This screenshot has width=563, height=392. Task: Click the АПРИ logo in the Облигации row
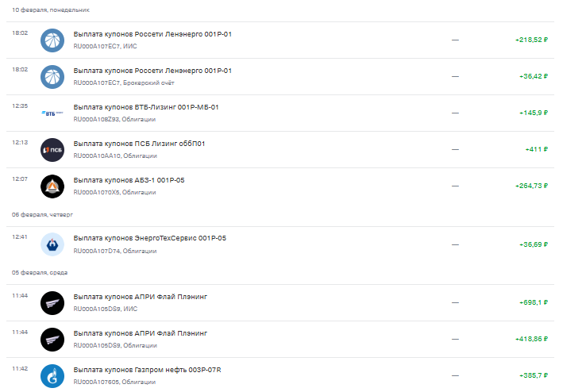point(52,340)
